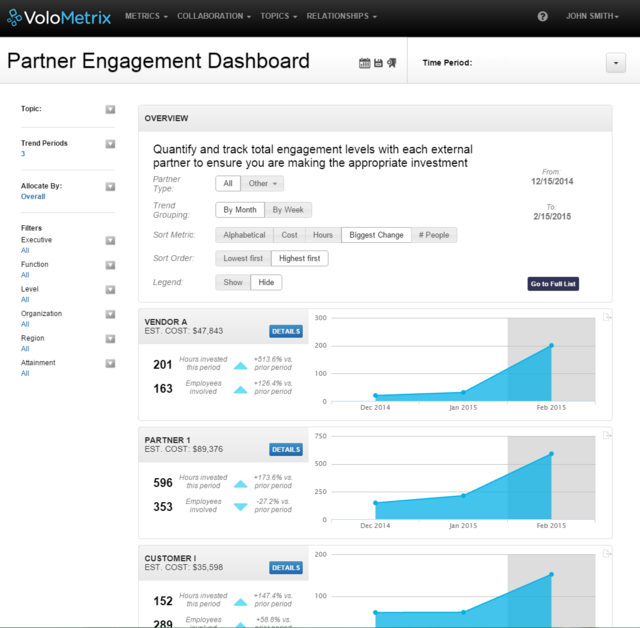The height and width of the screenshot is (628, 640).
Task: Sort by Biggest Change metric
Action: [x=376, y=235]
